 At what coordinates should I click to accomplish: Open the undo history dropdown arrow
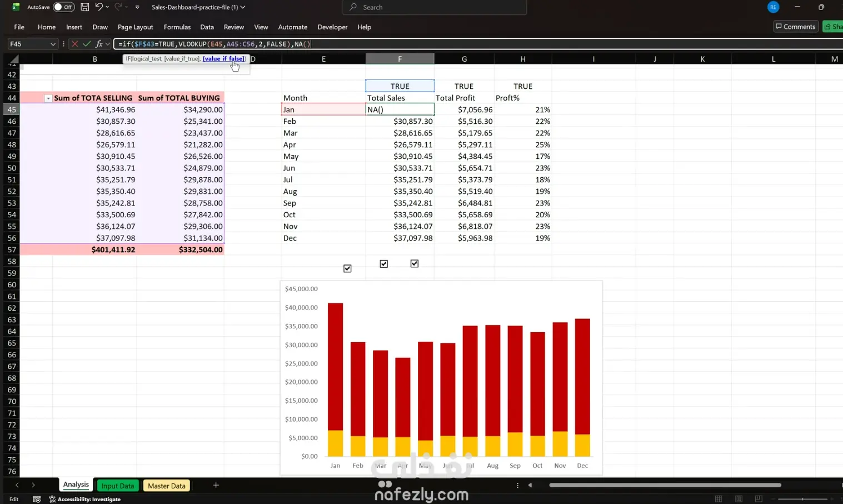107,7
